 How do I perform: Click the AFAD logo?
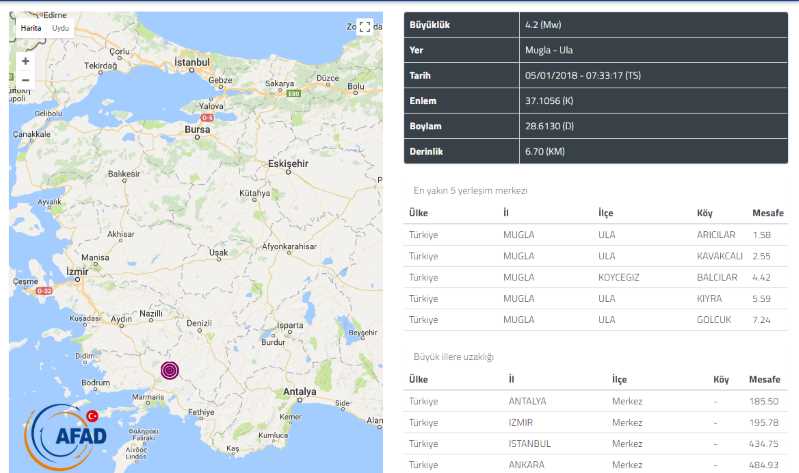coord(74,436)
